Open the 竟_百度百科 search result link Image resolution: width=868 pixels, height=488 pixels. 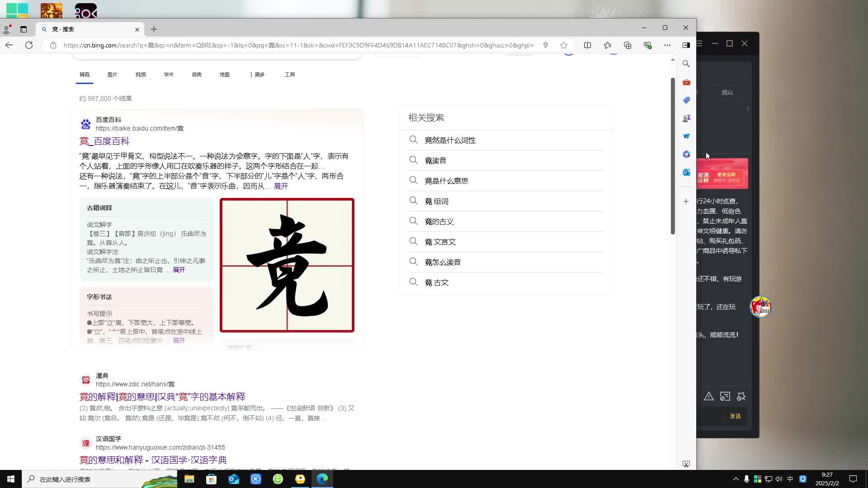click(x=104, y=141)
